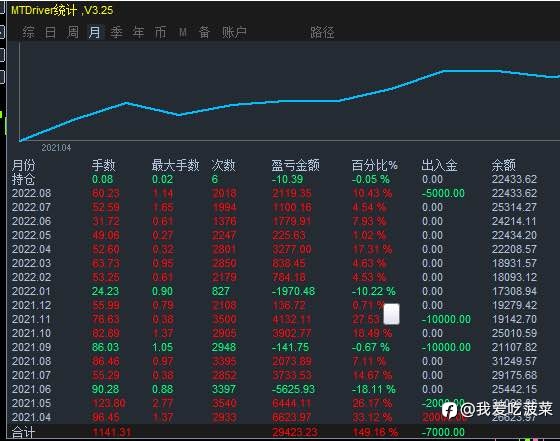560x441 pixels.
Task: Click the active 月 monthly tab
Action: point(95,32)
